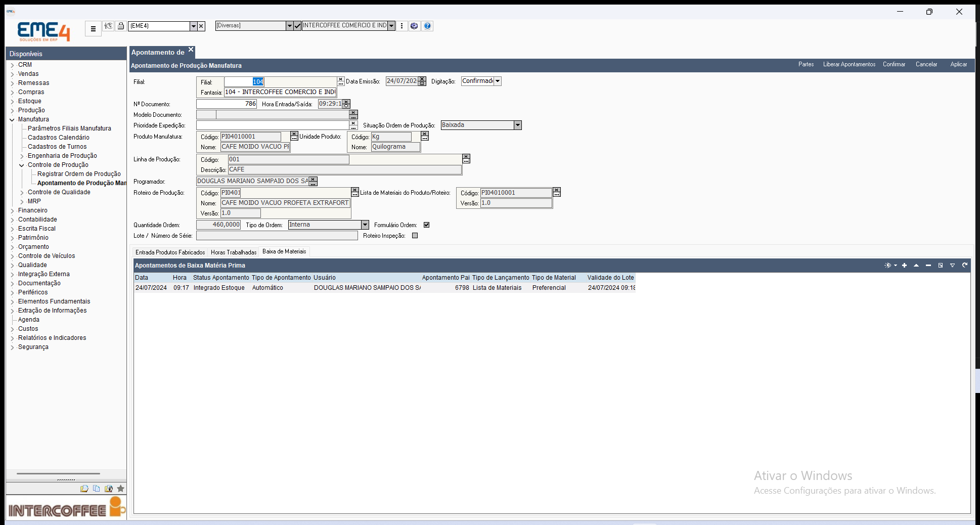Expand the Financeiro tree node
Viewport: 980px width, 525px height.
pos(12,211)
